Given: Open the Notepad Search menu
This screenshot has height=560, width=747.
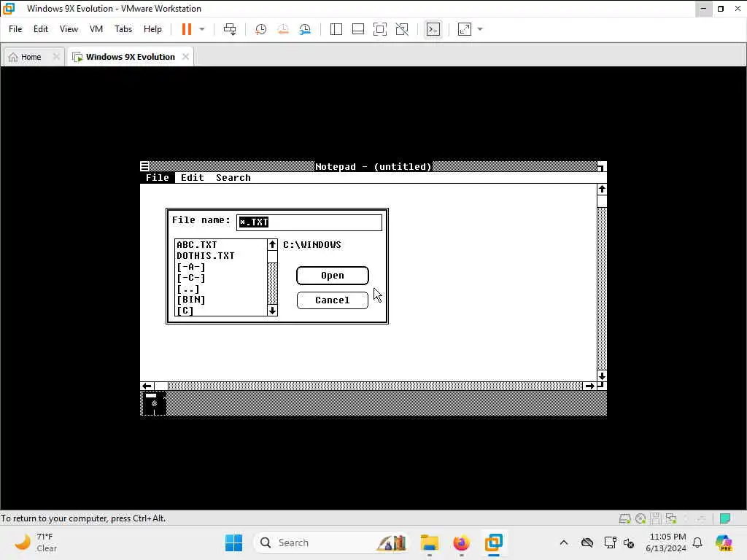Looking at the screenshot, I should 233,178.
